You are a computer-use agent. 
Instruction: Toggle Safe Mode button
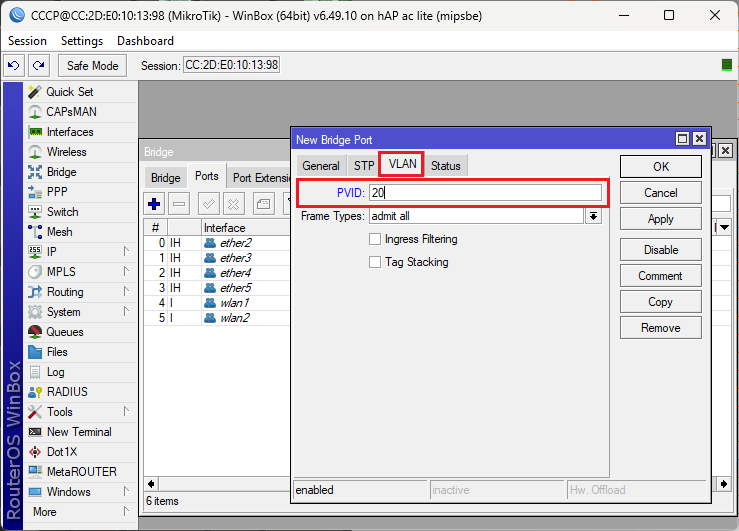pos(92,65)
